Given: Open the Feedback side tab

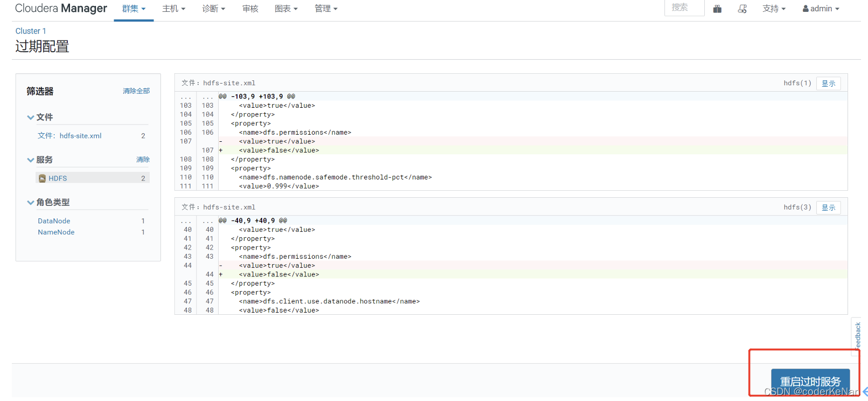Looking at the screenshot, I should click(x=857, y=337).
